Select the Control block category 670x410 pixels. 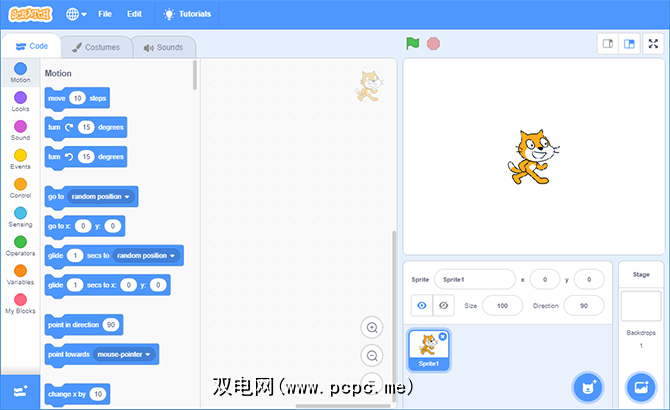click(21, 188)
